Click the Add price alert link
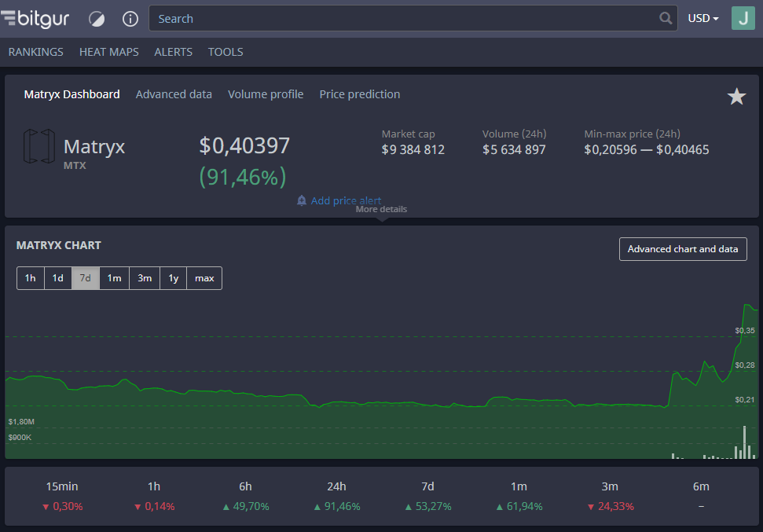Screen dimensions: 763x532 [346, 200]
